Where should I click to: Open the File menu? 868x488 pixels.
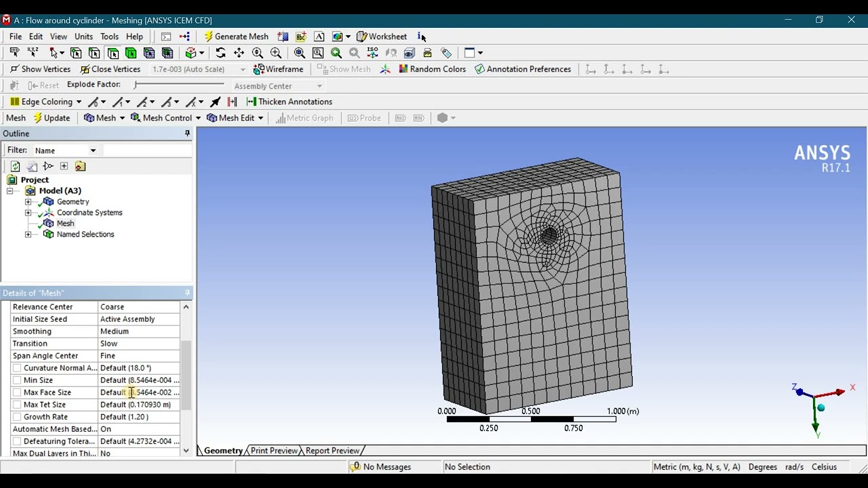click(x=16, y=37)
